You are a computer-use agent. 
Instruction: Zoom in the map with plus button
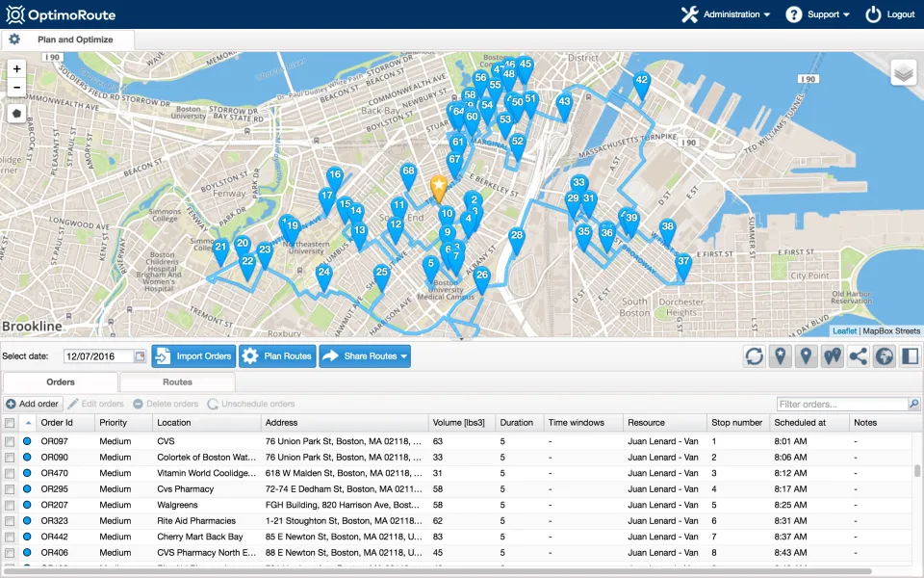tap(16, 69)
